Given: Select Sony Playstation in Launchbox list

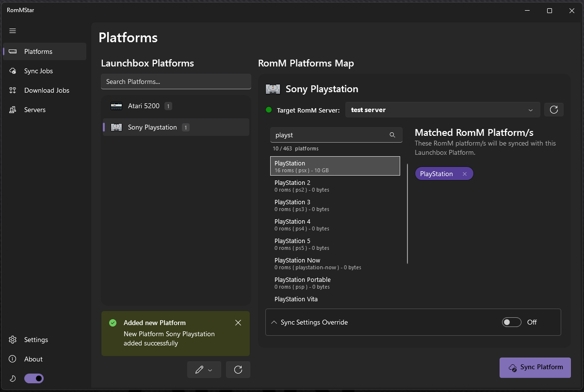Looking at the screenshot, I should click(x=176, y=127).
